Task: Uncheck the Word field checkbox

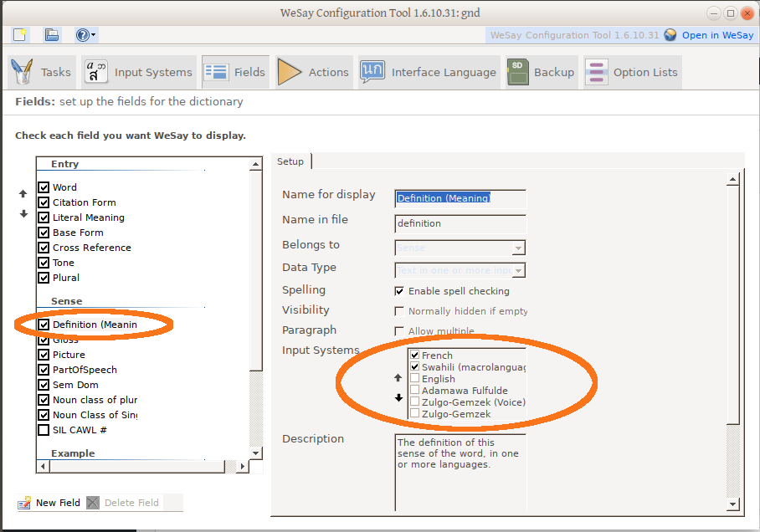Action: click(x=44, y=187)
